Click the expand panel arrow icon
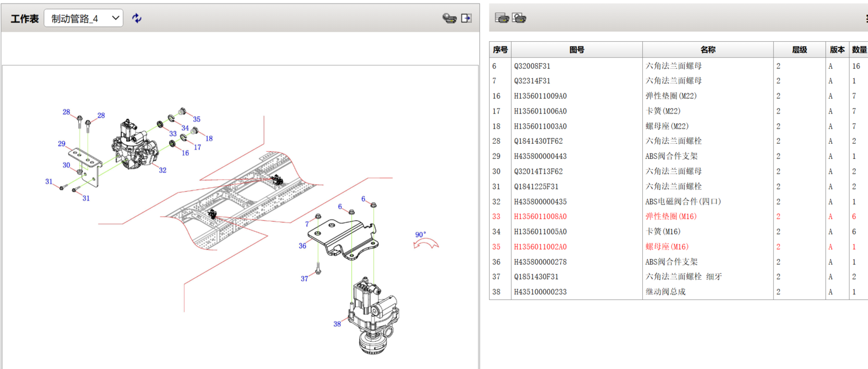 tap(466, 19)
